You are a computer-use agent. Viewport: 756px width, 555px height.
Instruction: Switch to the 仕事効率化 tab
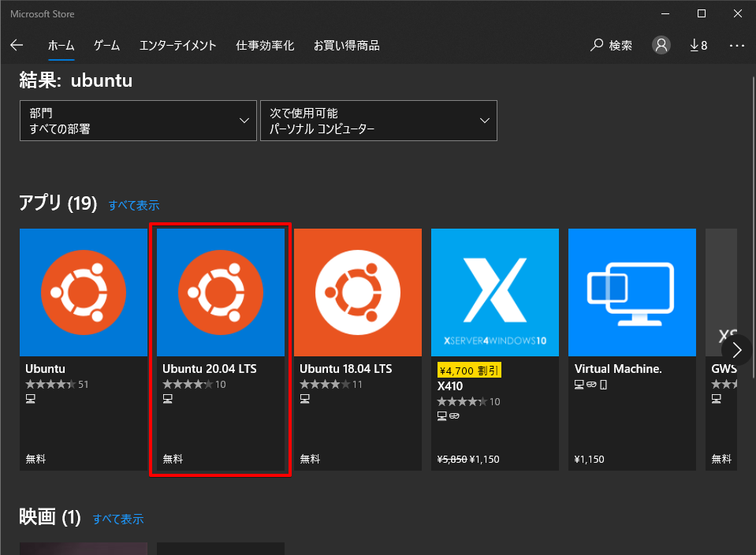click(265, 45)
